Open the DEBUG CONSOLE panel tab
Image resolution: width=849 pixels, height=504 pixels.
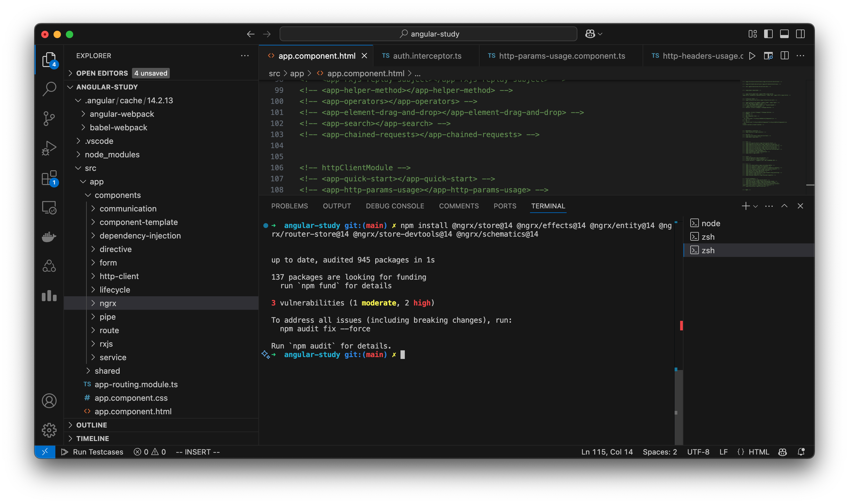click(395, 206)
